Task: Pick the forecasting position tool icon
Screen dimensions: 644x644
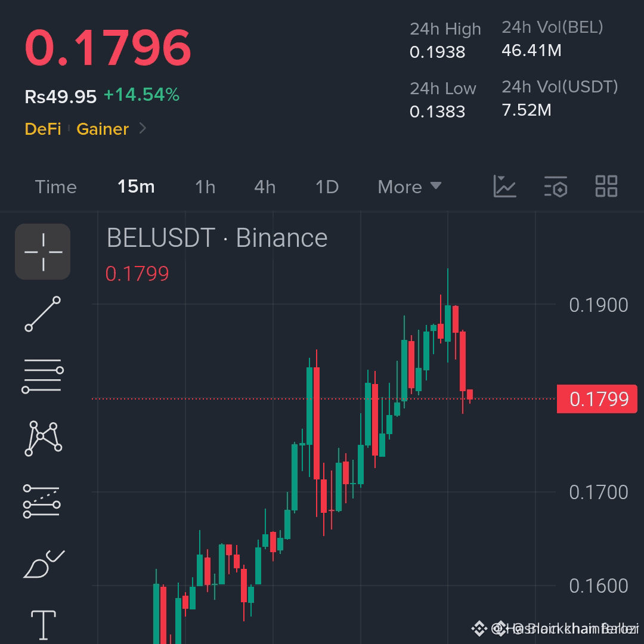Action: click(42, 501)
